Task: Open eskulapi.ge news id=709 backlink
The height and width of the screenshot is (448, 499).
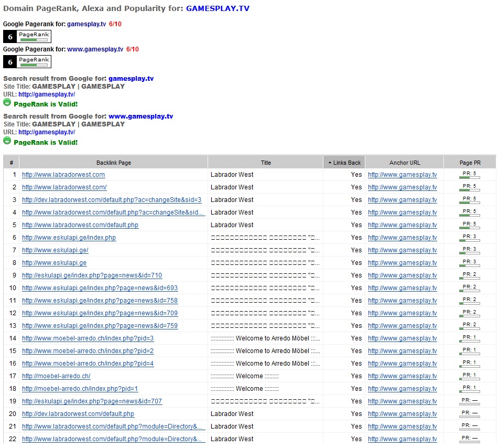Action: pyautogui.click(x=100, y=313)
